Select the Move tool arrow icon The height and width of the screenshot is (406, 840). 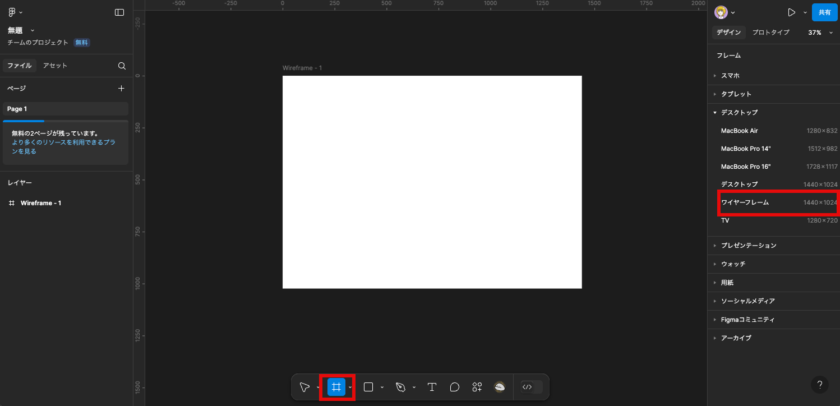[305, 387]
